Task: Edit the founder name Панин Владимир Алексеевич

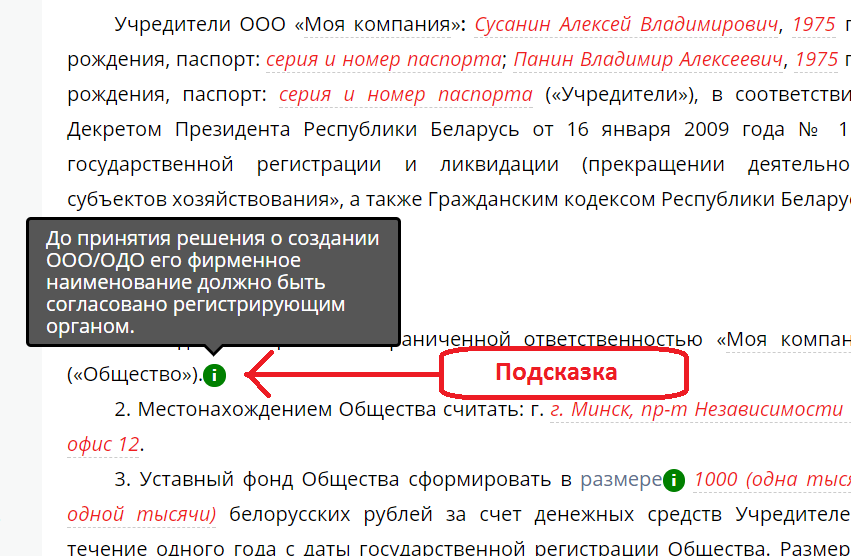Action: click(x=648, y=60)
